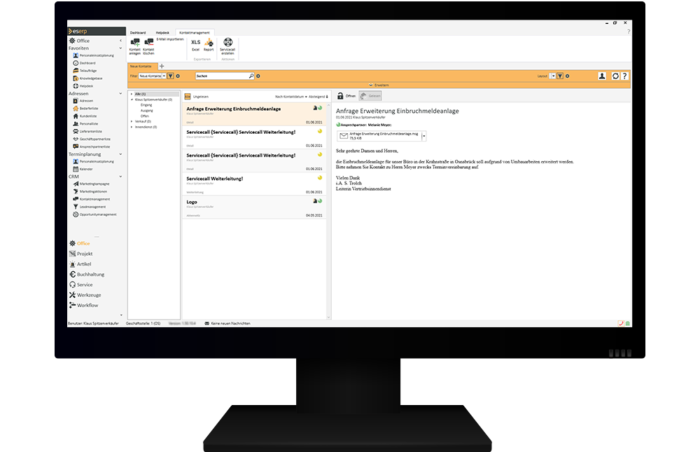The height and width of the screenshot is (452, 700).
Task: Select the Buchhaltung module in sidebar
Action: pos(89,274)
